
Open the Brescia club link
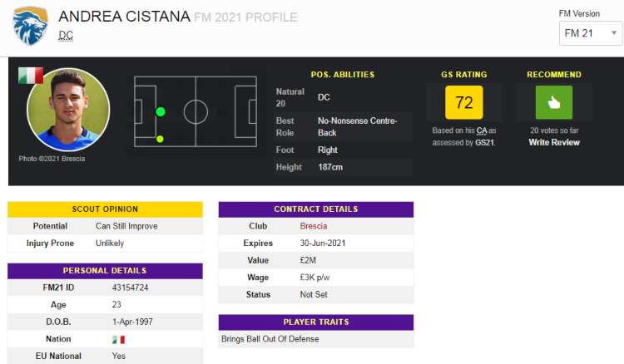(x=314, y=226)
